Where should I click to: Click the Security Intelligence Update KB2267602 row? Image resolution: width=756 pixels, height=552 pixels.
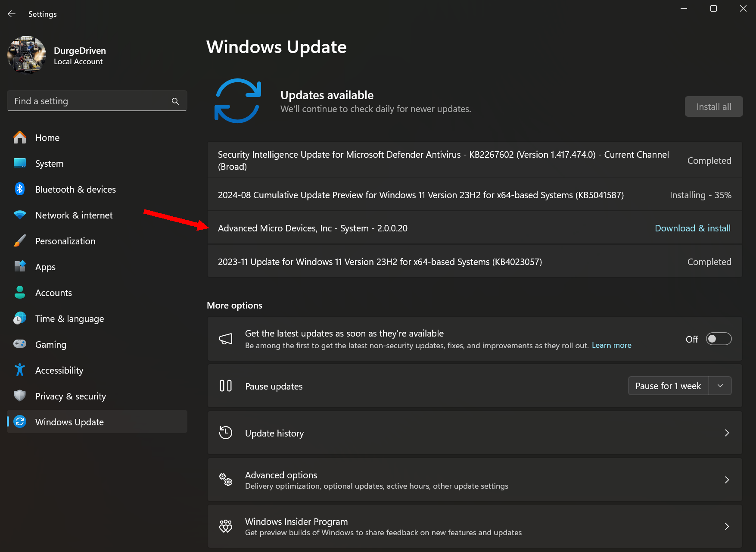pos(475,160)
